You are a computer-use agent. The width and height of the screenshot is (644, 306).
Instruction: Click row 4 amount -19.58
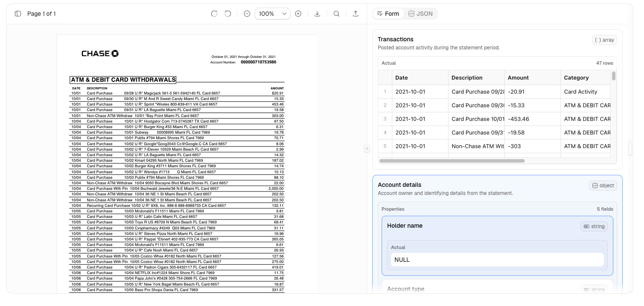point(532,132)
